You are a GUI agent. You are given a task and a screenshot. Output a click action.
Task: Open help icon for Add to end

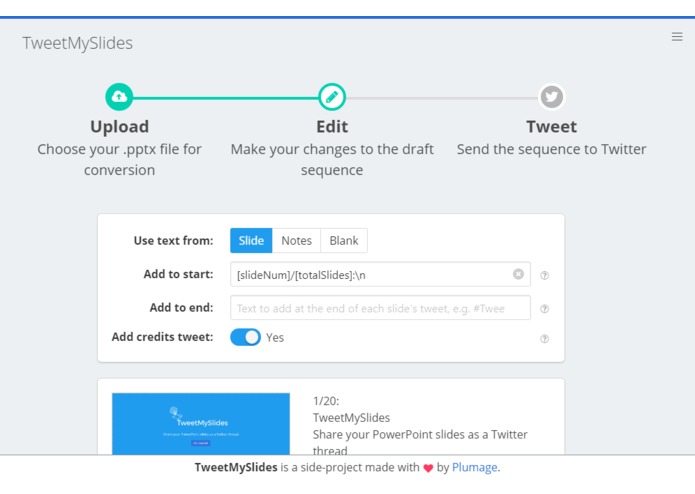(545, 309)
